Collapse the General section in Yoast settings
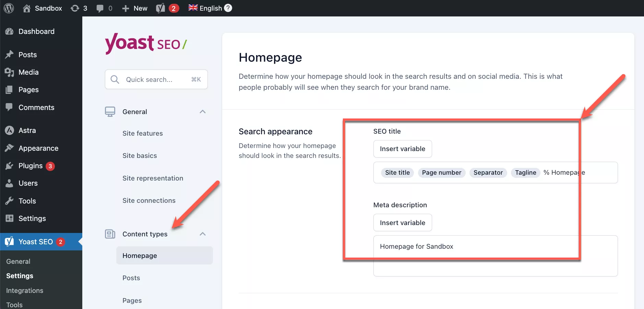 [x=202, y=111]
